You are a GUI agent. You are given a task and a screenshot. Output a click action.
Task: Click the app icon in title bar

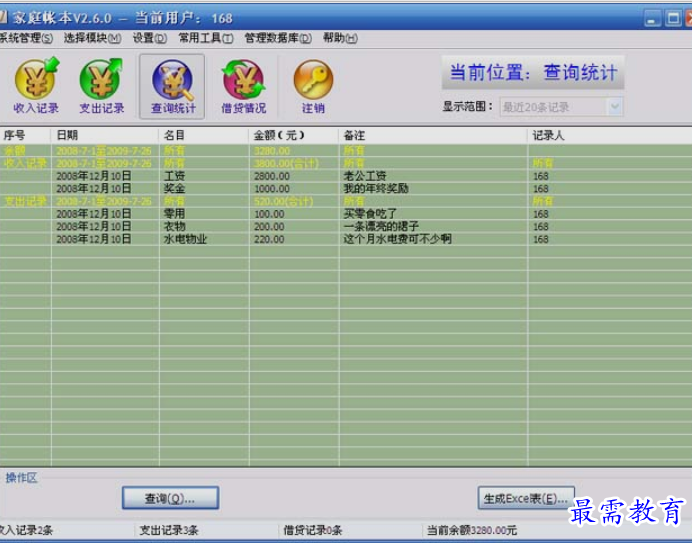(4, 18)
